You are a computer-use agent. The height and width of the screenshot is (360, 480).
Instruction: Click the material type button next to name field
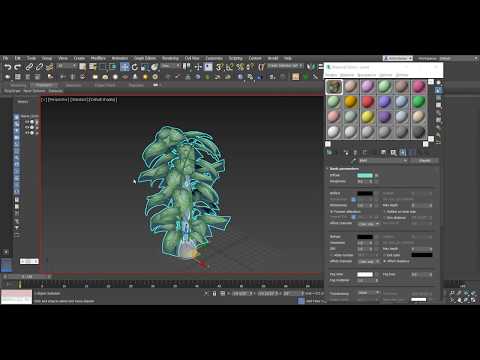(x=424, y=161)
